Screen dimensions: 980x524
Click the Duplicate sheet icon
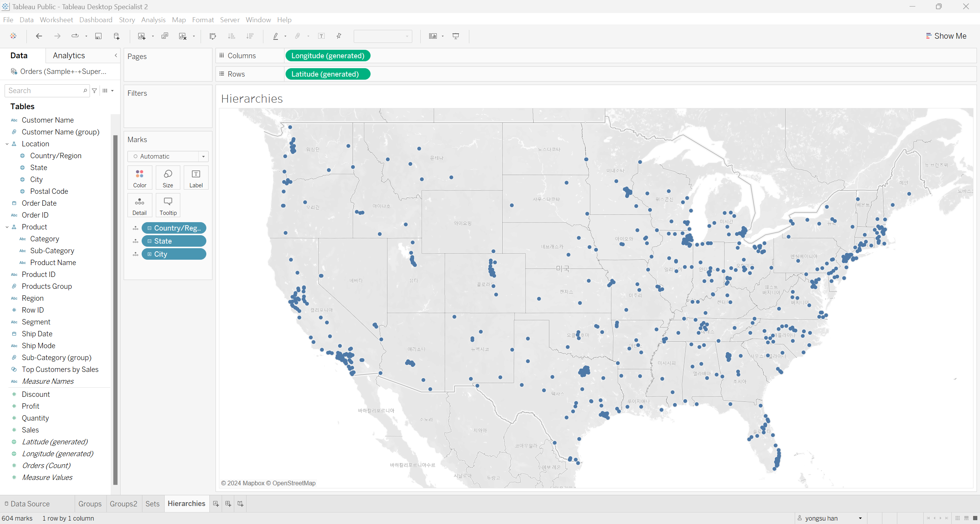click(x=165, y=36)
